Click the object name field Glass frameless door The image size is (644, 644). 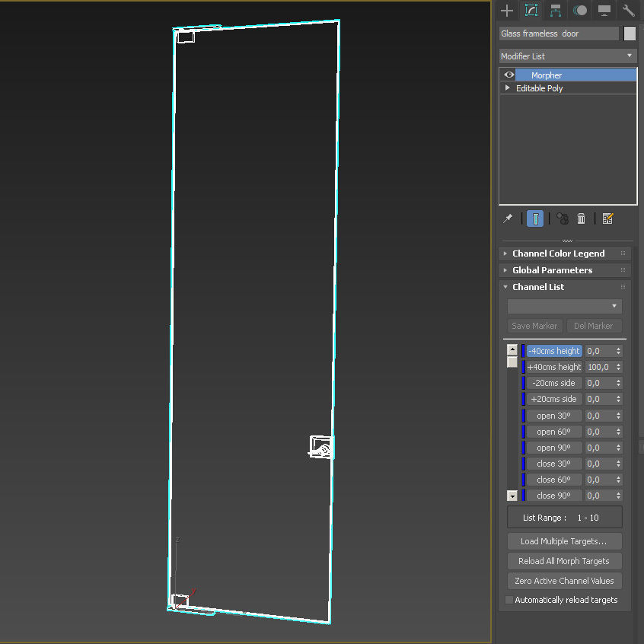pyautogui.click(x=559, y=33)
